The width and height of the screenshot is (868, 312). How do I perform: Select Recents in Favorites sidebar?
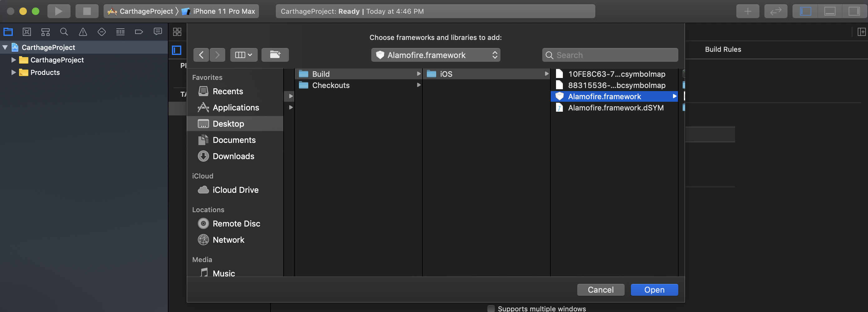(x=235, y=91)
